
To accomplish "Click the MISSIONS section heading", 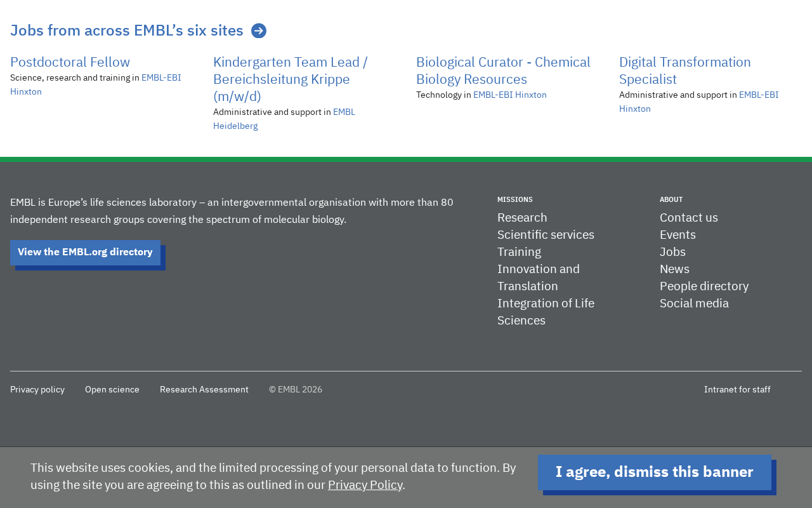I will [x=515, y=199].
